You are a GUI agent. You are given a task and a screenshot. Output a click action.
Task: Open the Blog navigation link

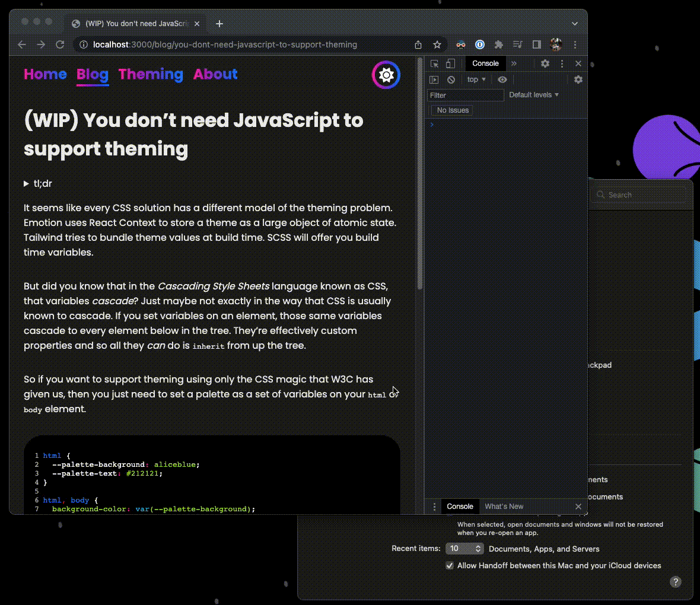click(x=93, y=74)
